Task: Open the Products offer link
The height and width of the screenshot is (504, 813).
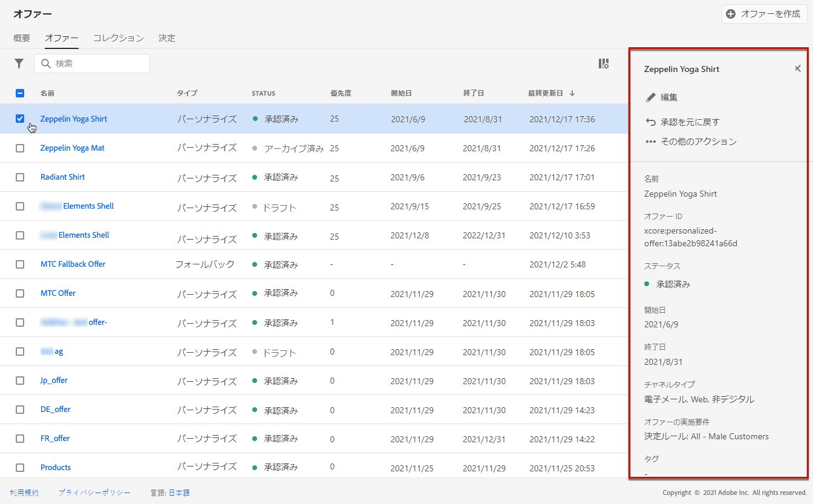Action: 56,467
